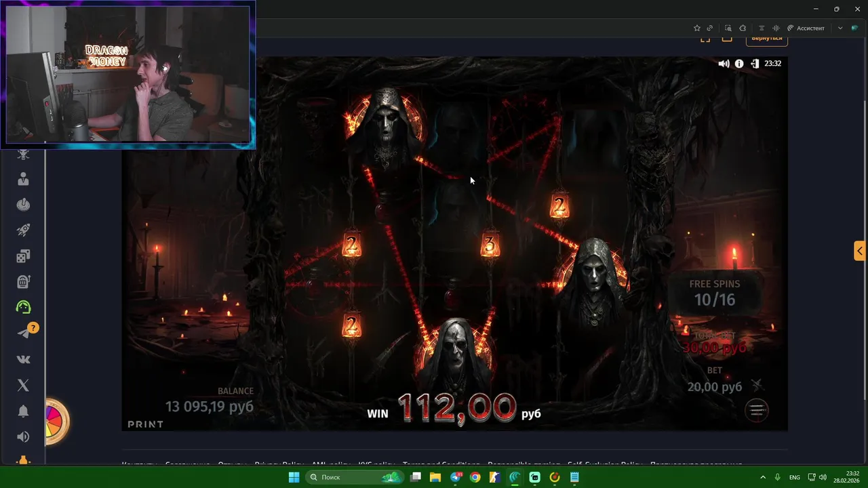Open Task View from the taskbar
Screen dimensions: 868x488
(416, 477)
